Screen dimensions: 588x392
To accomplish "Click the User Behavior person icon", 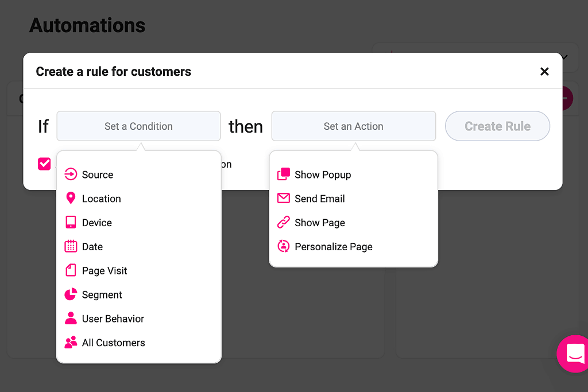I will pos(71,319).
